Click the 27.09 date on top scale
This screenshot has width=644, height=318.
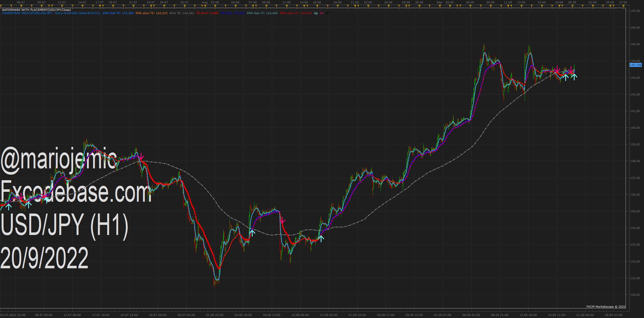623,2
